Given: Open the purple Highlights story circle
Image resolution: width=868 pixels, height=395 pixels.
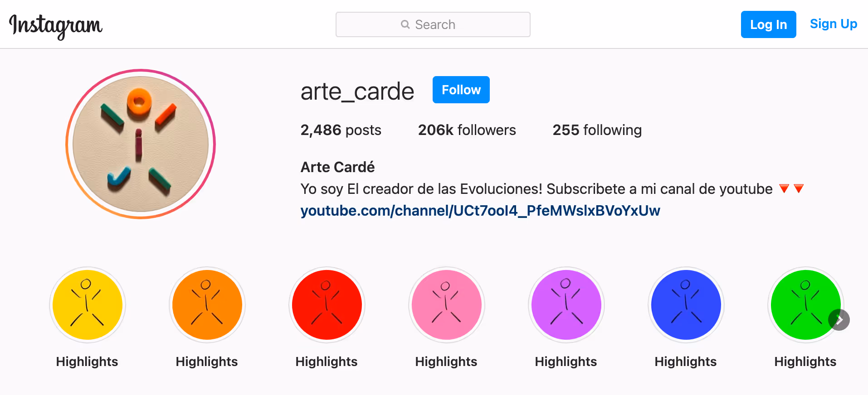Looking at the screenshot, I should point(566,305).
